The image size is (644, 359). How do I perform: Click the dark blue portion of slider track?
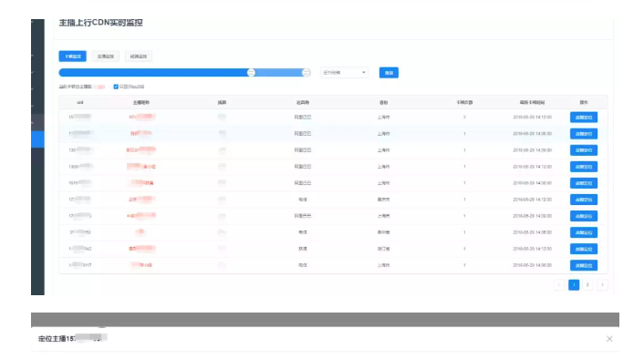point(154,73)
